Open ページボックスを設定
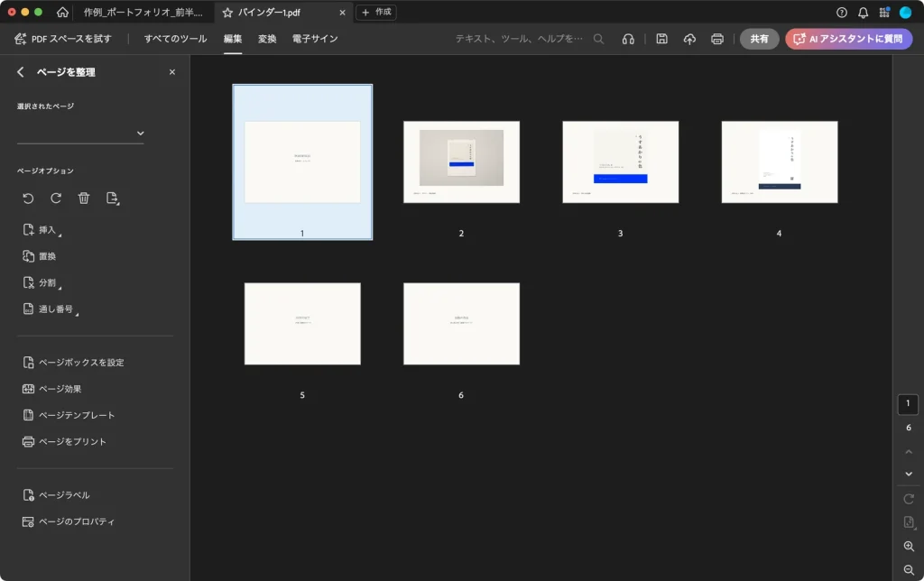The width and height of the screenshot is (924, 581). tap(73, 363)
